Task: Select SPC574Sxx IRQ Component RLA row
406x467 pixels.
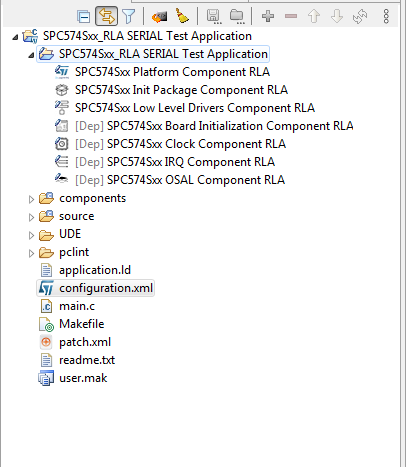Action: tap(165, 162)
